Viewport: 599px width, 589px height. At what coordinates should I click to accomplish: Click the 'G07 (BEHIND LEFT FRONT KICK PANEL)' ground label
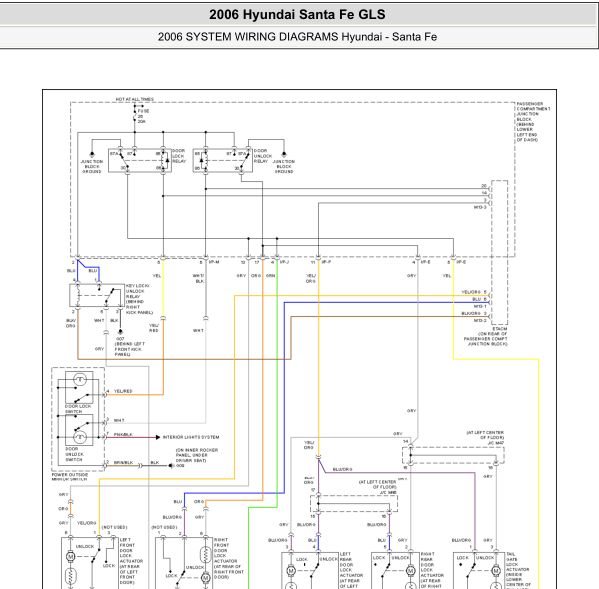(130, 347)
